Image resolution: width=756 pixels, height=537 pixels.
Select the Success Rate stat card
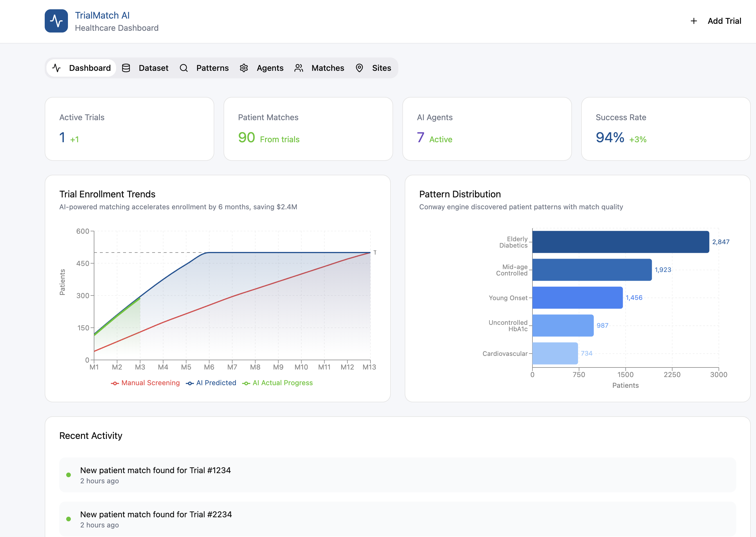[665, 129]
